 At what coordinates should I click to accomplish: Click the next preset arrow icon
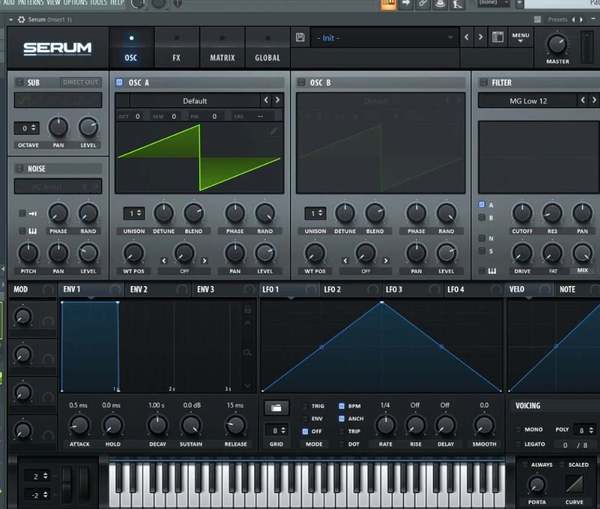click(x=480, y=37)
